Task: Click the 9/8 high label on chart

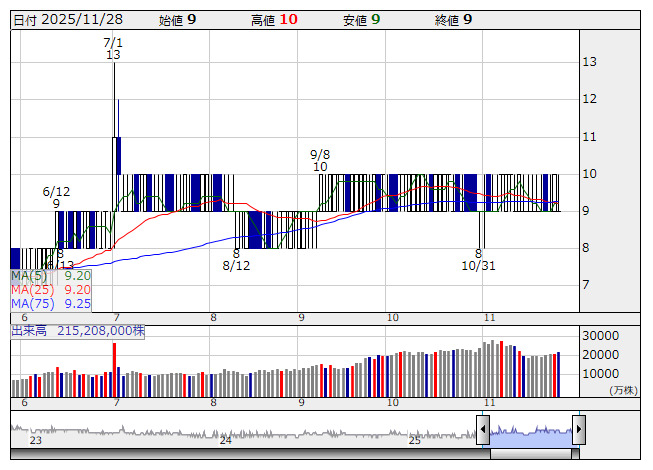Action: pos(320,160)
